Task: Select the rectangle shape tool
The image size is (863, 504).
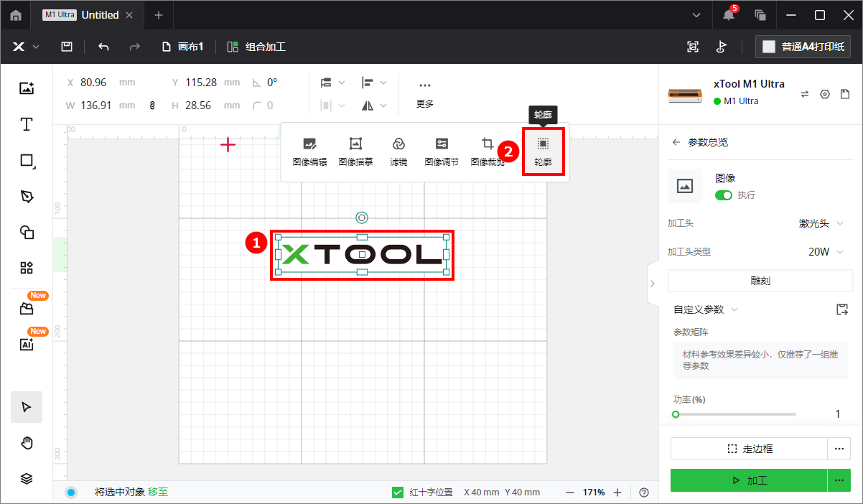Action: pos(27,161)
